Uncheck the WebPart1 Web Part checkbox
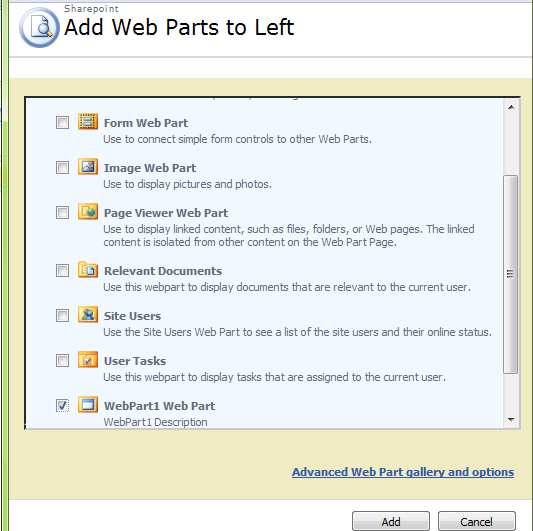The image size is (533, 531). coord(63,405)
